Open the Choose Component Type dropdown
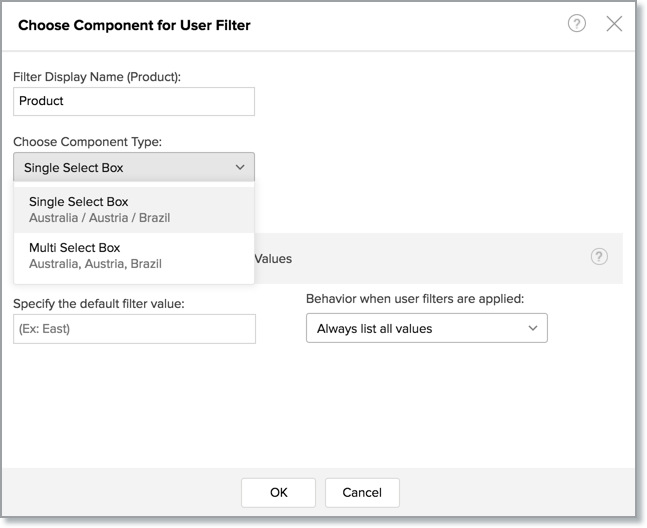The width and height of the screenshot is (647, 528). point(134,167)
